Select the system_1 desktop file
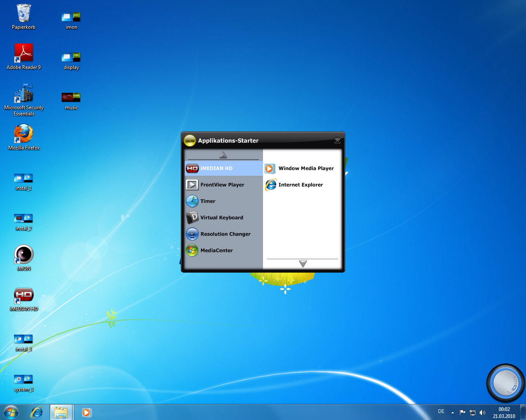Image resolution: width=526 pixels, height=420 pixels. (x=23, y=383)
